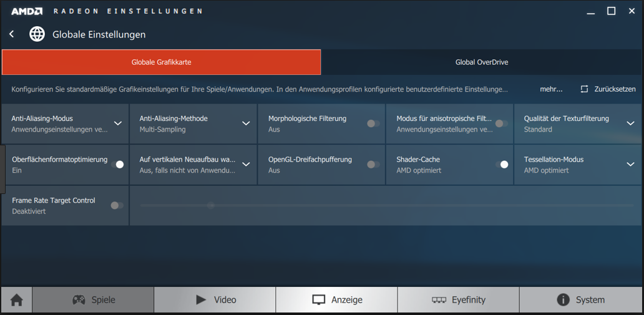Click the play icon in Video tab
Image resolution: width=644 pixels, height=315 pixels.
pyautogui.click(x=201, y=300)
